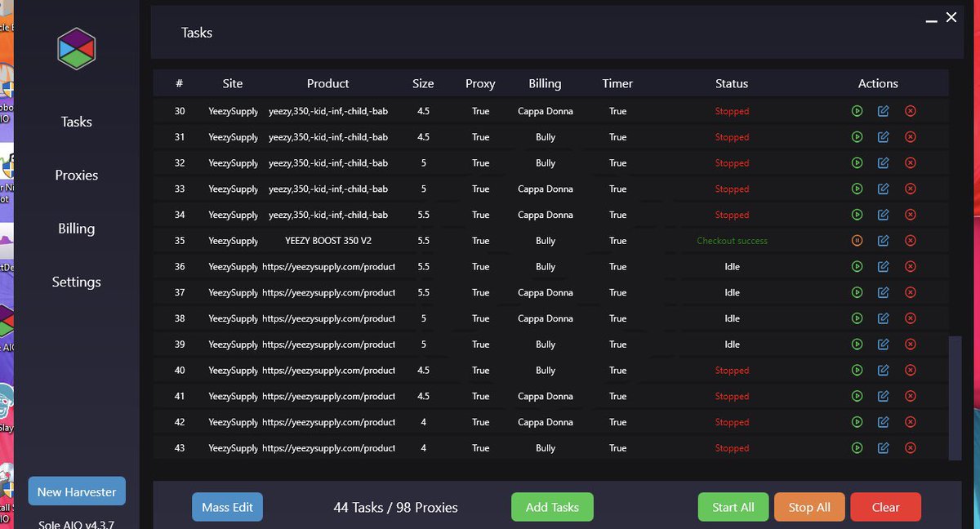The width and height of the screenshot is (980, 529).
Task: Edit task 30 via pencil icon
Action: click(883, 111)
